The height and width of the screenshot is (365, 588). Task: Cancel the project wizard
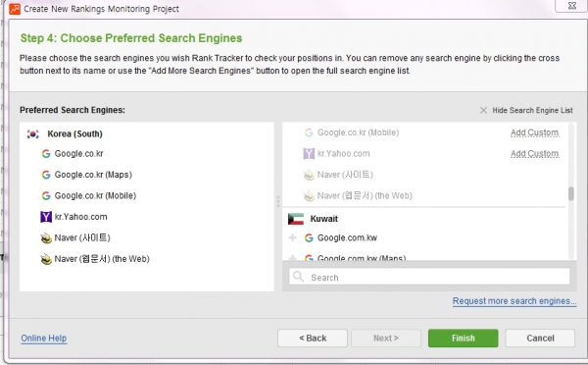[540, 339]
